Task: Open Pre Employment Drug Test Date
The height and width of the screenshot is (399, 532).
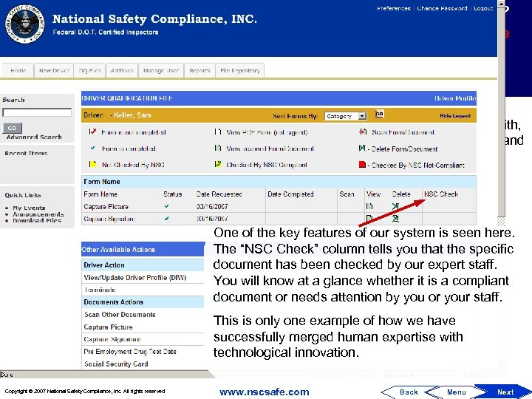Action: point(130,352)
